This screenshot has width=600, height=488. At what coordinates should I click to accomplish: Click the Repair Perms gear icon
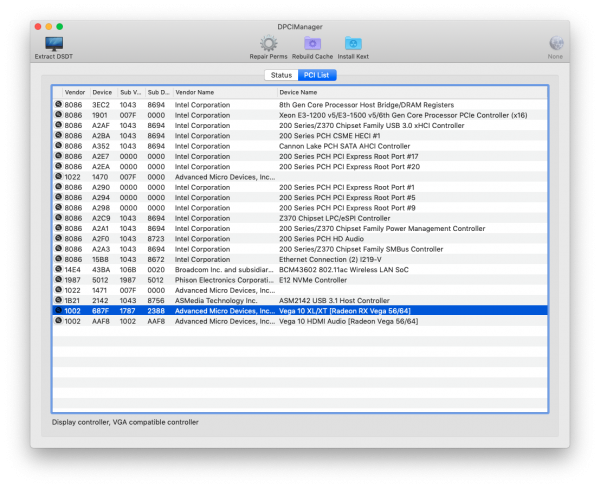tap(268, 44)
